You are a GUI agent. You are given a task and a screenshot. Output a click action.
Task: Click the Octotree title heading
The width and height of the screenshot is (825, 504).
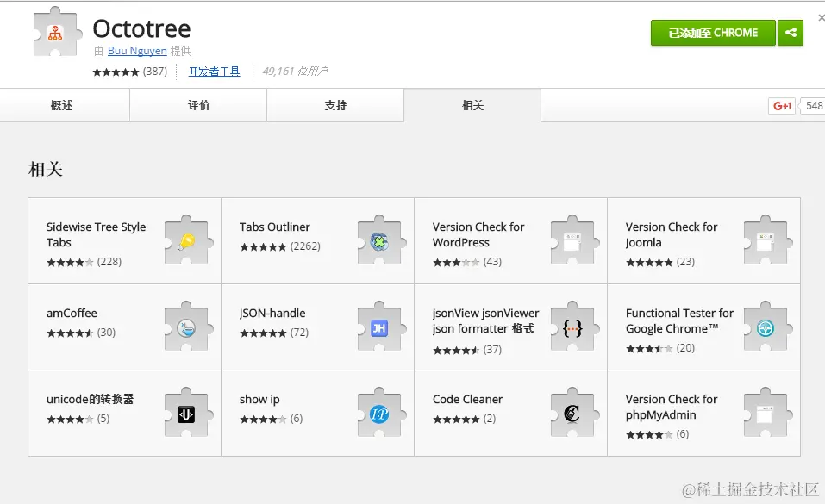(x=141, y=28)
